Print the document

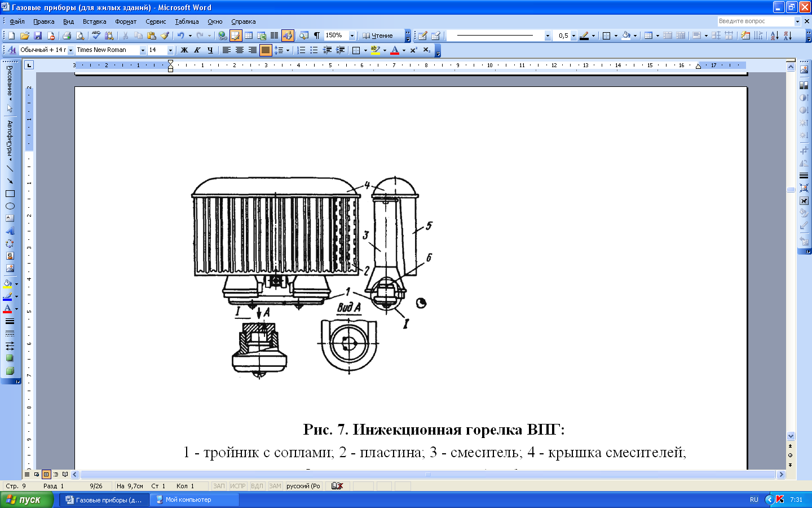tap(67, 36)
